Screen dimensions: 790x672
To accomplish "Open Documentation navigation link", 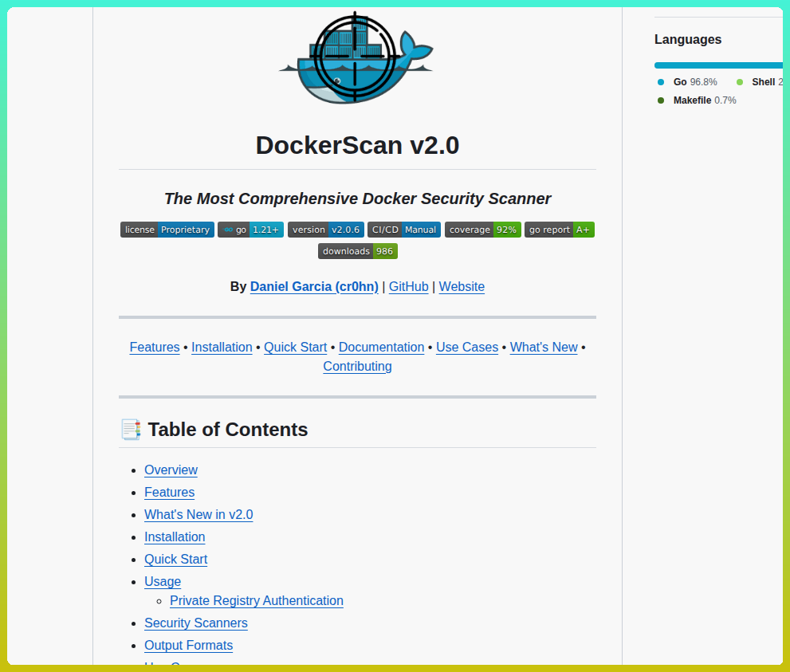I will (381, 347).
